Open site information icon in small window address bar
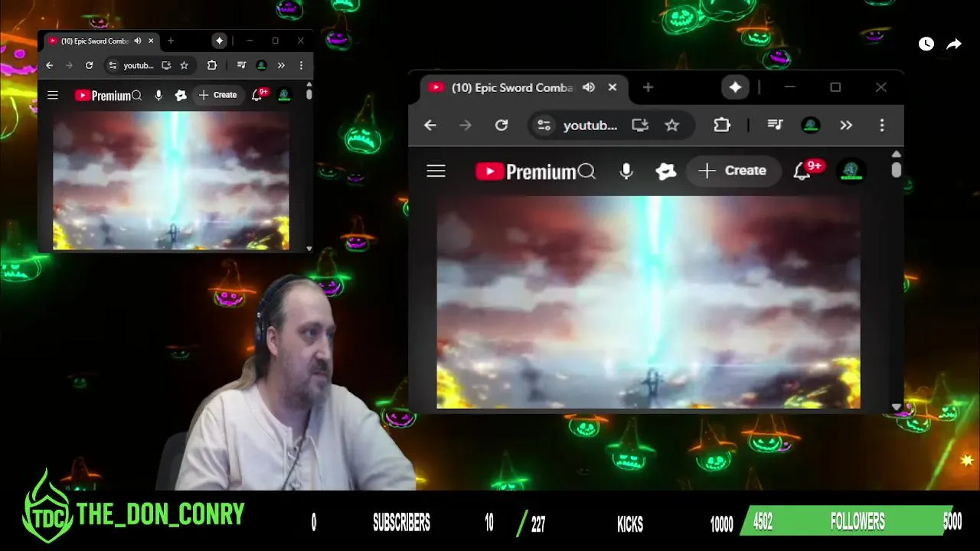 tap(113, 66)
